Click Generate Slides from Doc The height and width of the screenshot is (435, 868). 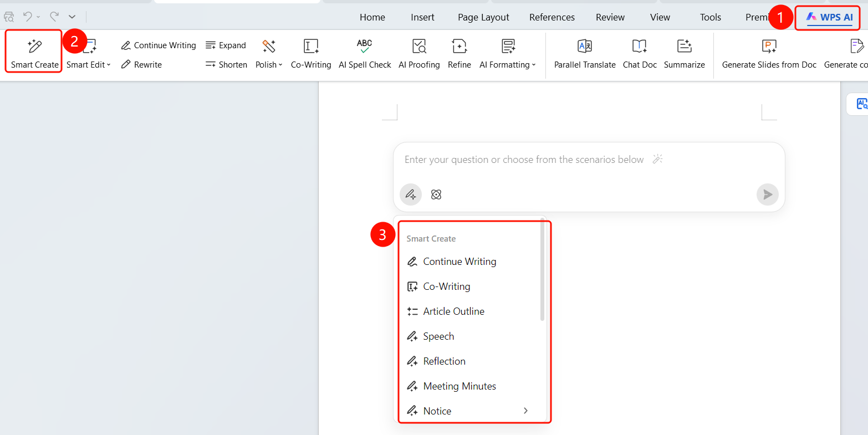[x=769, y=53]
